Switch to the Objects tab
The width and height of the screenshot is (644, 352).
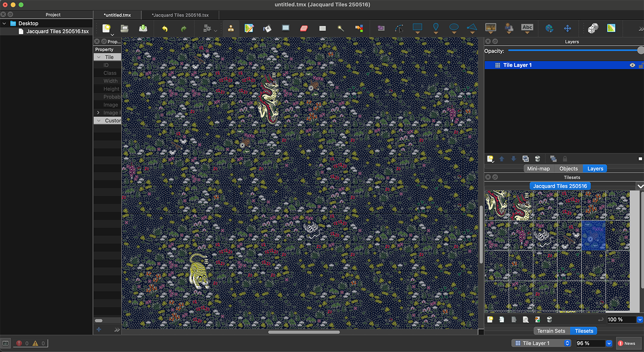pyautogui.click(x=568, y=169)
